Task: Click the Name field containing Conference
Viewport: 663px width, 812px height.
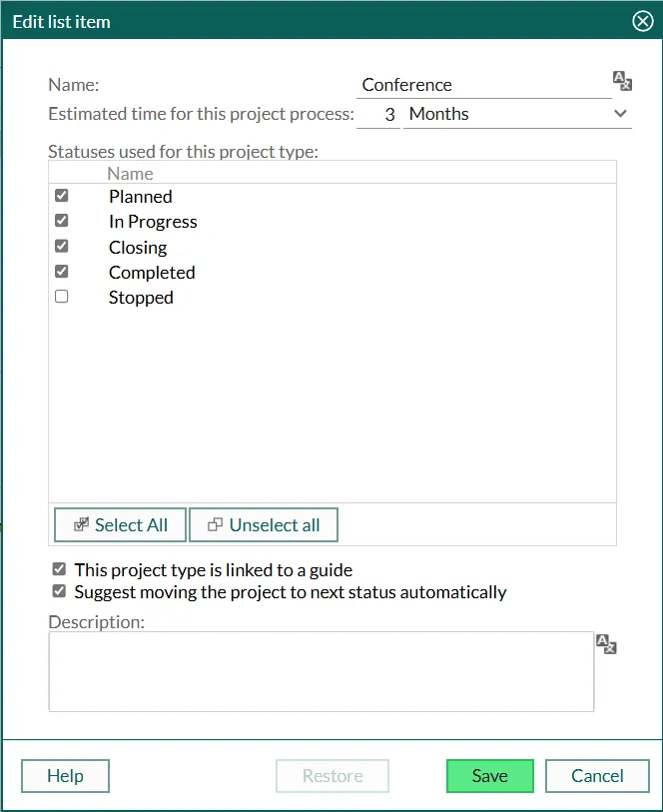Action: coord(483,85)
